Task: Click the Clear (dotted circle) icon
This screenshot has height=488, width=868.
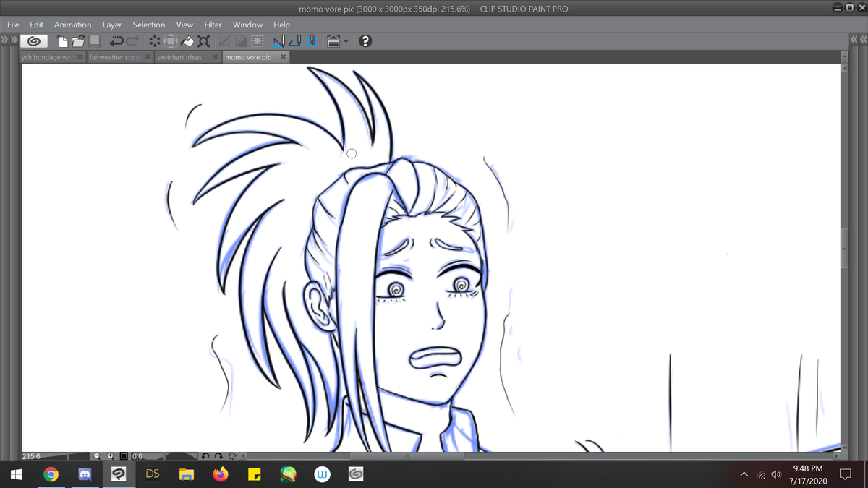Action: click(154, 41)
